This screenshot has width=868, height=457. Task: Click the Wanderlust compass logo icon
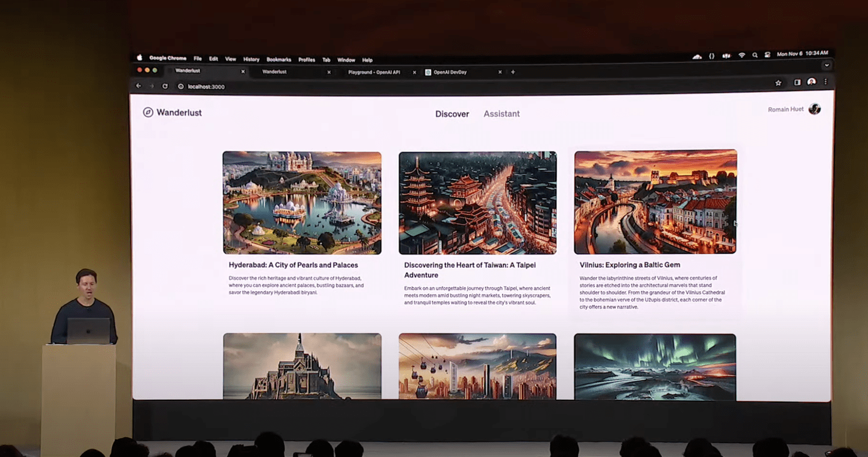point(148,112)
